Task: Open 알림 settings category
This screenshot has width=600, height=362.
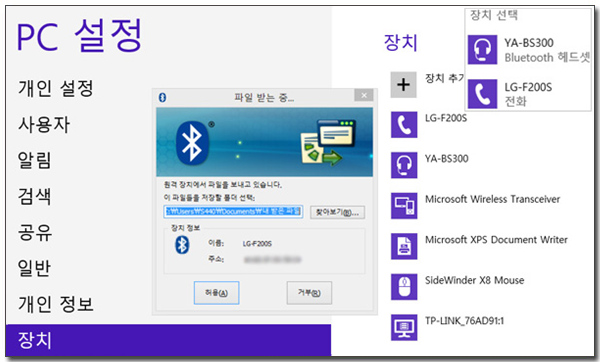Action: coord(34,160)
